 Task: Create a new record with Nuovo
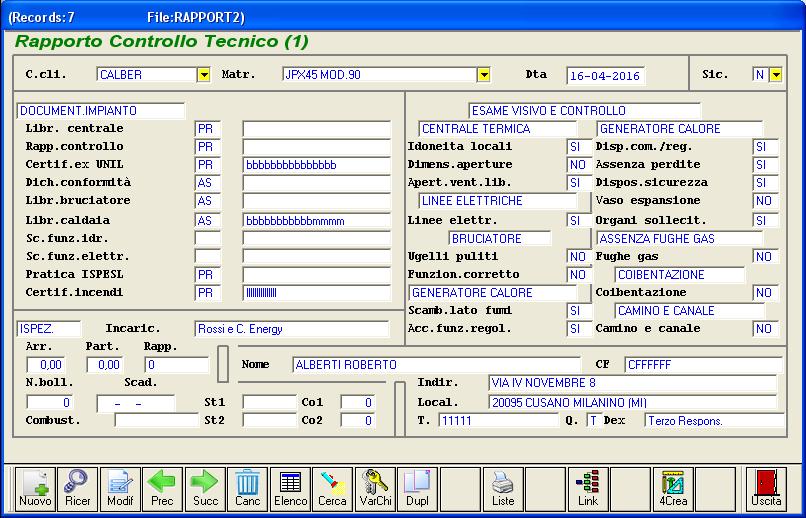click(35, 489)
